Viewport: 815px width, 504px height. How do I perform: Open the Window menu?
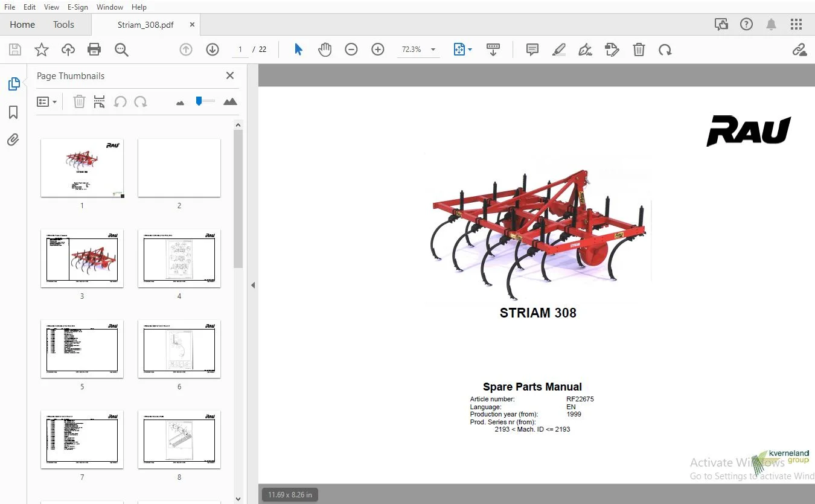[110, 7]
